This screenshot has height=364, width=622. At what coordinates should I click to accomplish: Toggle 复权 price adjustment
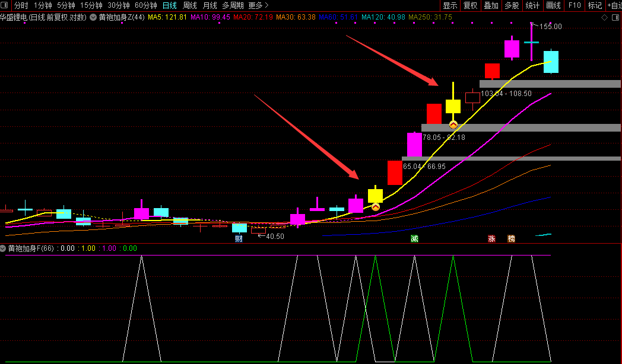point(470,5)
